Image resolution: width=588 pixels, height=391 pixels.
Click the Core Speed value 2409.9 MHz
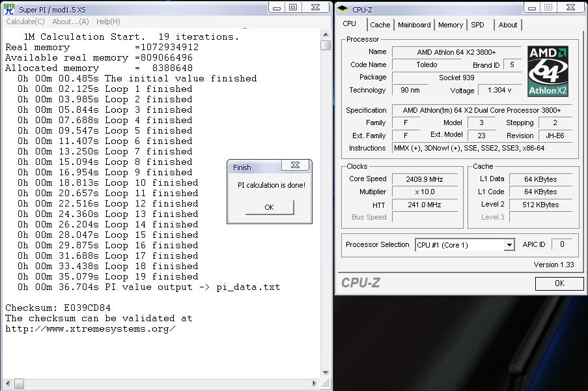425,179
